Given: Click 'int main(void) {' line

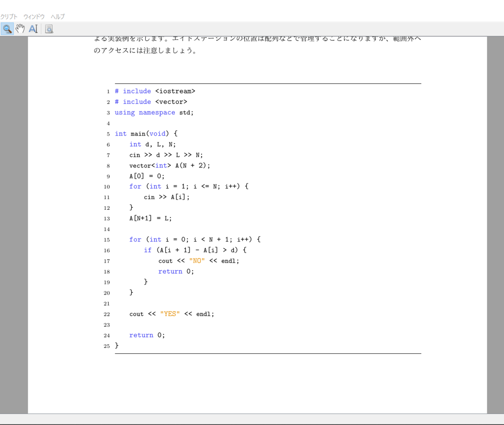Looking at the screenshot, I should tap(146, 134).
